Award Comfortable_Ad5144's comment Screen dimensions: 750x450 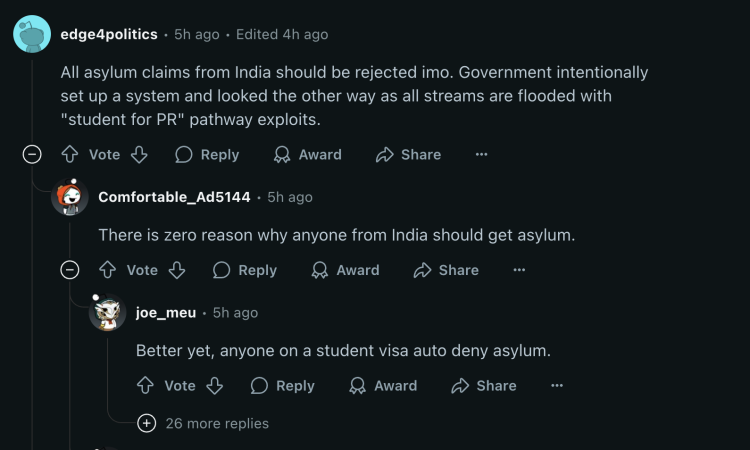pyautogui.click(x=345, y=270)
